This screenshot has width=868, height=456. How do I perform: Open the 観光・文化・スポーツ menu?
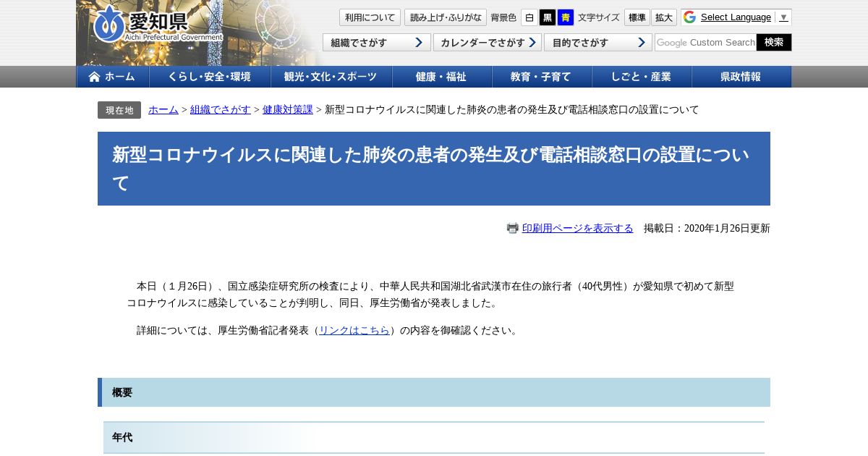pyautogui.click(x=331, y=77)
